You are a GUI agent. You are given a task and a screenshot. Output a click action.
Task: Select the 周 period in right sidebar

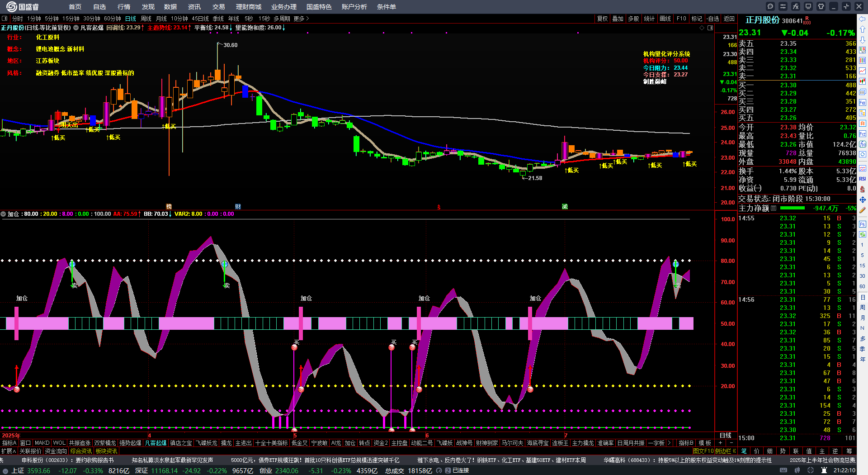(x=863, y=307)
